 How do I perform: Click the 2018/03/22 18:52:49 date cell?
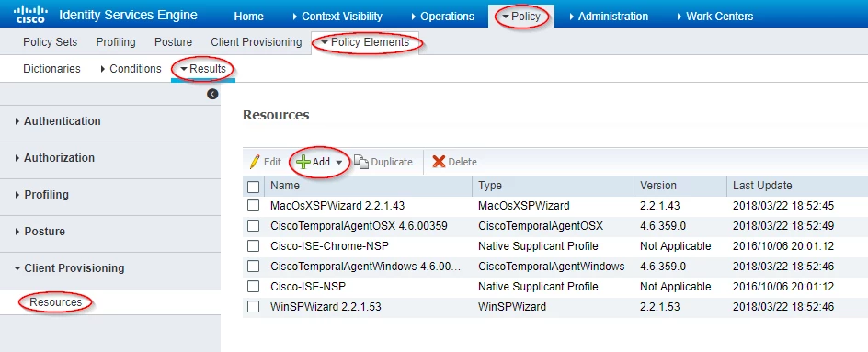783,226
